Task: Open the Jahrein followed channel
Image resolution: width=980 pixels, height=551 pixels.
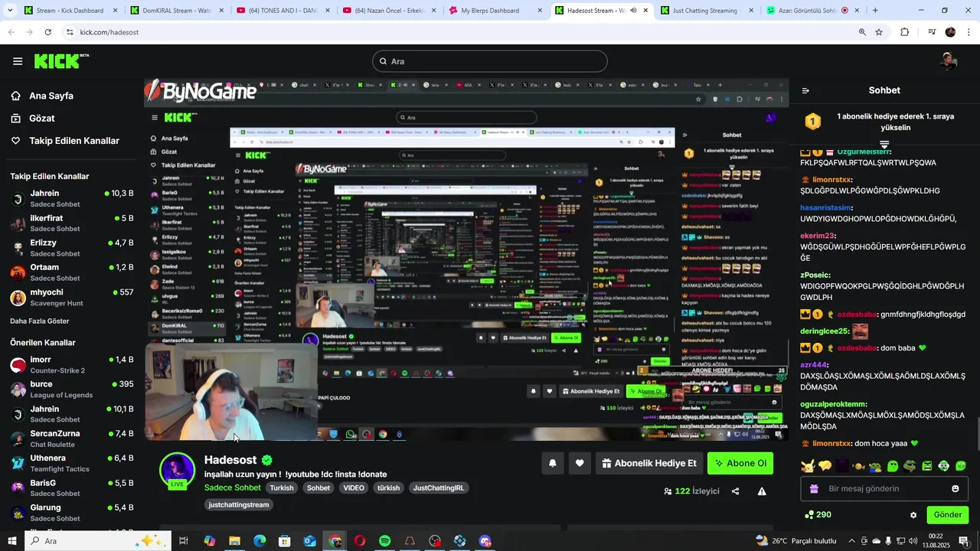Action: point(72,198)
